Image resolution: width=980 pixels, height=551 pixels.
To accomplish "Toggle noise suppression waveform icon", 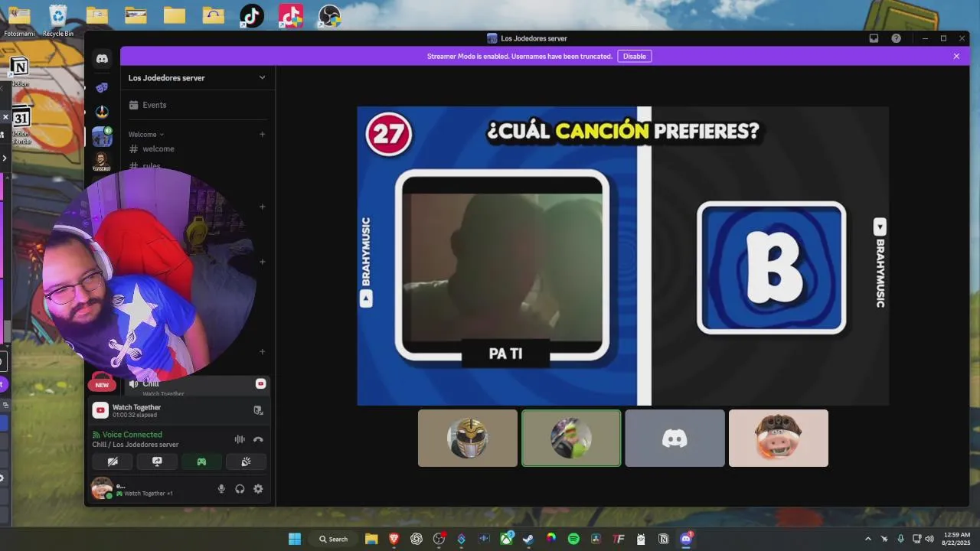I will click(240, 439).
